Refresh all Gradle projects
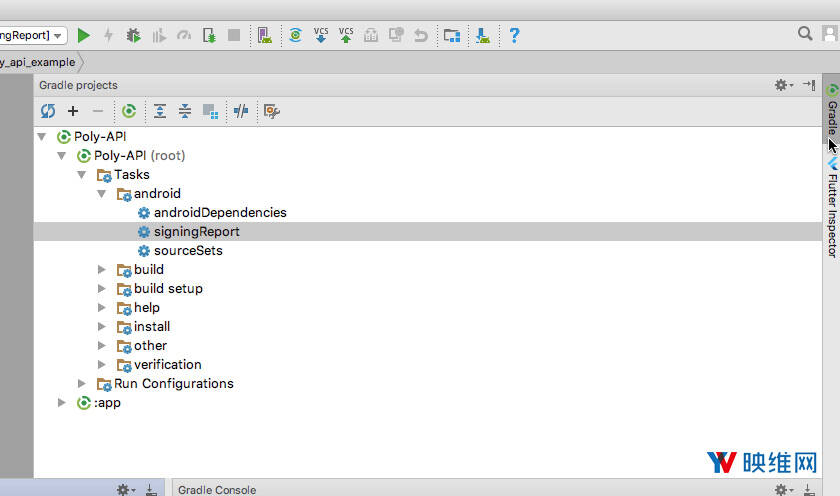 point(48,111)
